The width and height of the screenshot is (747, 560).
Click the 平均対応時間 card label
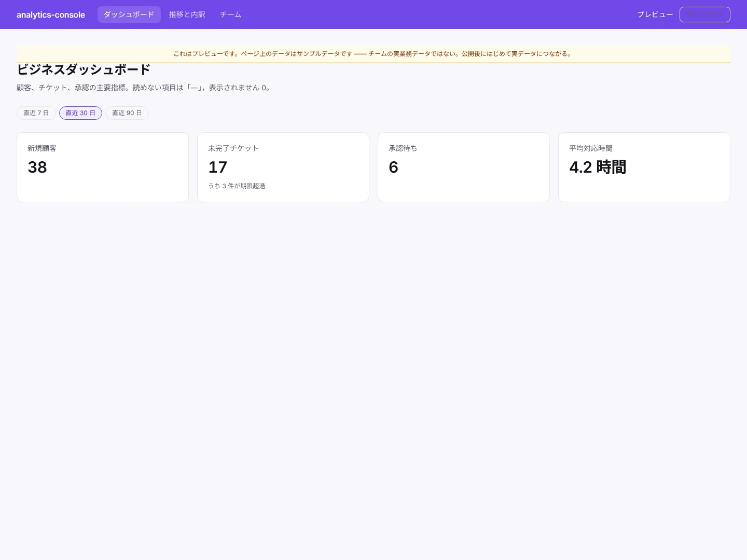(x=591, y=148)
